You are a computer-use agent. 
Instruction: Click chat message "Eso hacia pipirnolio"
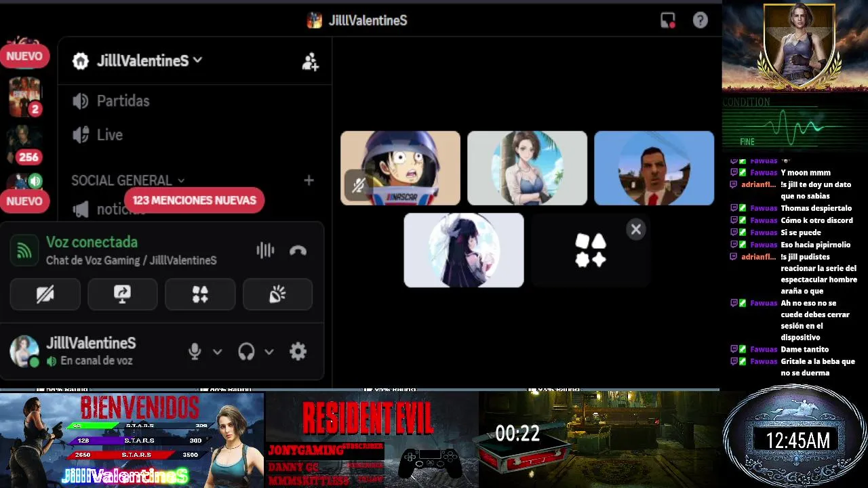coord(815,245)
